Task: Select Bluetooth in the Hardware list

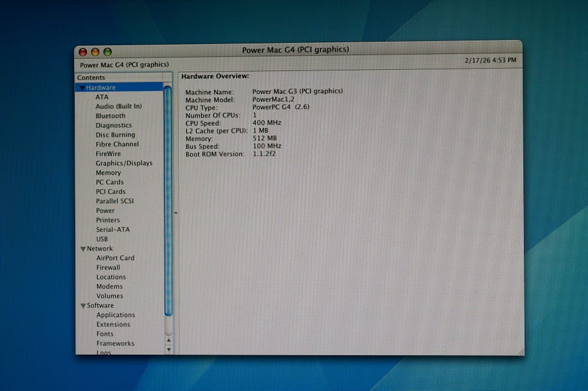Action: 110,116
